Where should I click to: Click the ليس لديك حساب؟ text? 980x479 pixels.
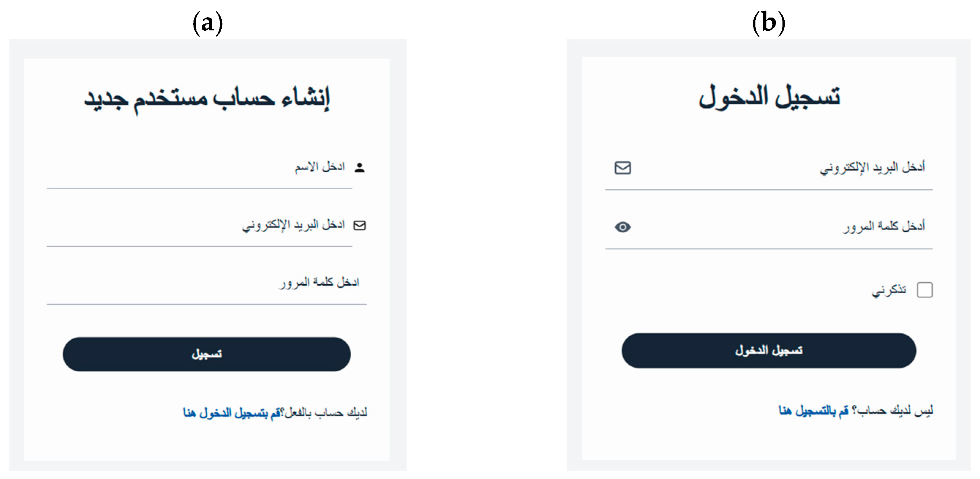[x=893, y=411]
